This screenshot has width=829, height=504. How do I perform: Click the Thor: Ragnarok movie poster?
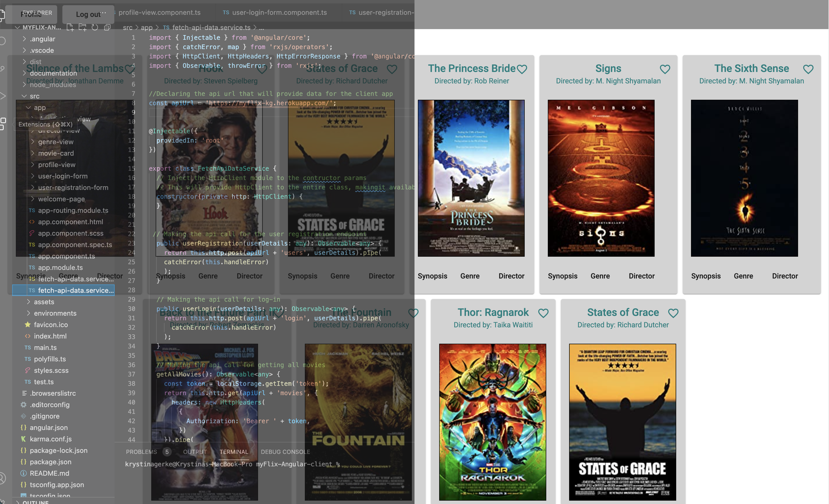point(492,422)
